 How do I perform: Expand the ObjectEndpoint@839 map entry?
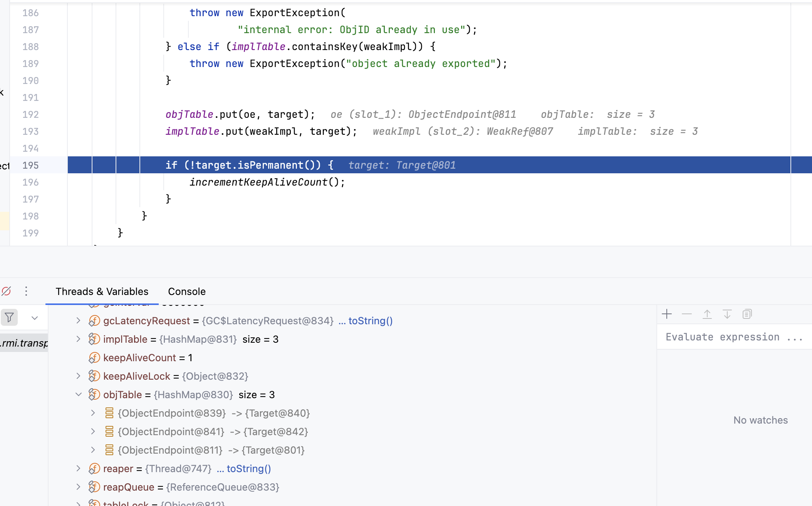pyautogui.click(x=93, y=413)
